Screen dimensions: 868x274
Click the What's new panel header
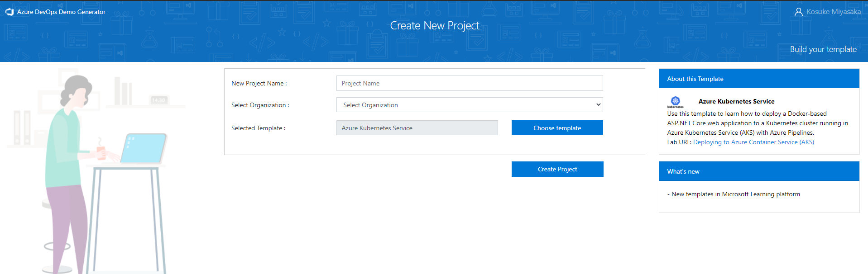pos(759,171)
